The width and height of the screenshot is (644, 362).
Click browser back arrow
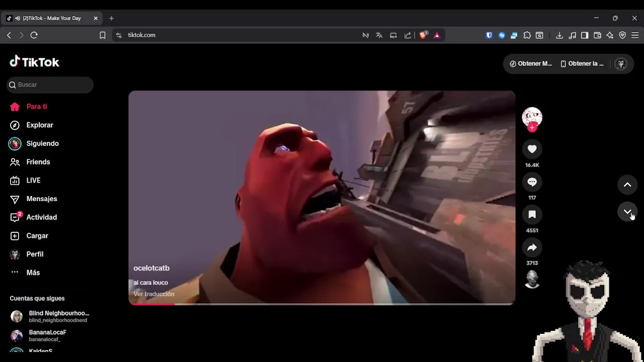tap(9, 35)
